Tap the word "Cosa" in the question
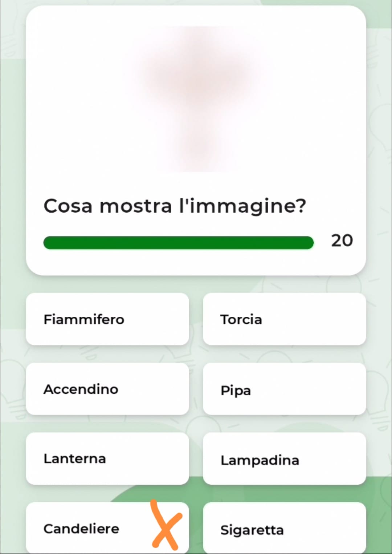Viewport: 392px width, 554px height. coord(68,206)
